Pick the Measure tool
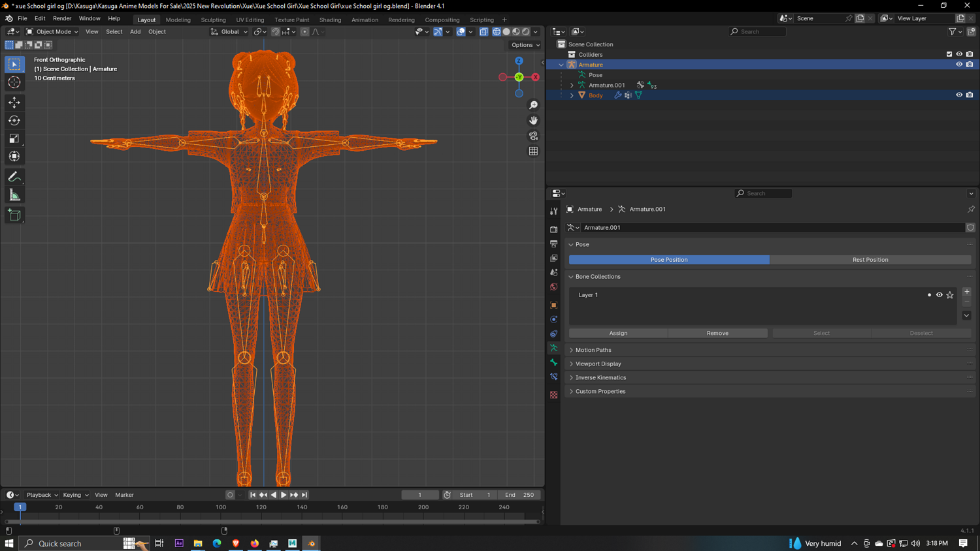 click(x=14, y=195)
